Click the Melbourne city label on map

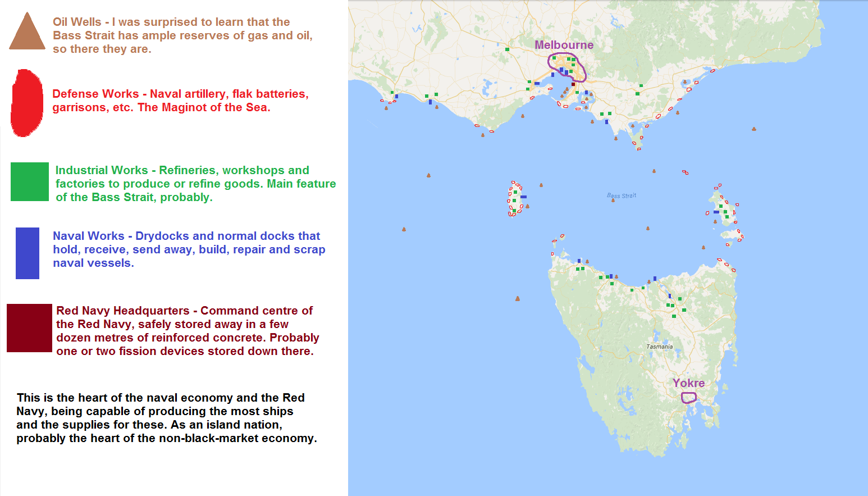coord(564,45)
